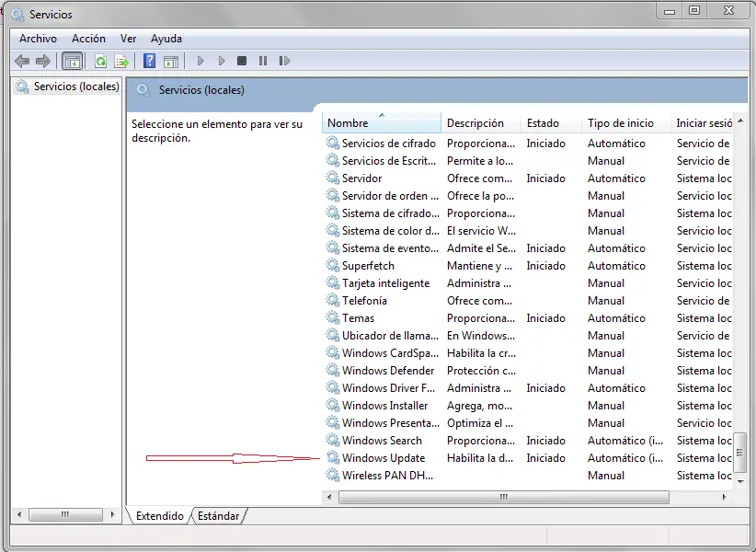Select the gear icon beside Windows Search

click(x=333, y=440)
